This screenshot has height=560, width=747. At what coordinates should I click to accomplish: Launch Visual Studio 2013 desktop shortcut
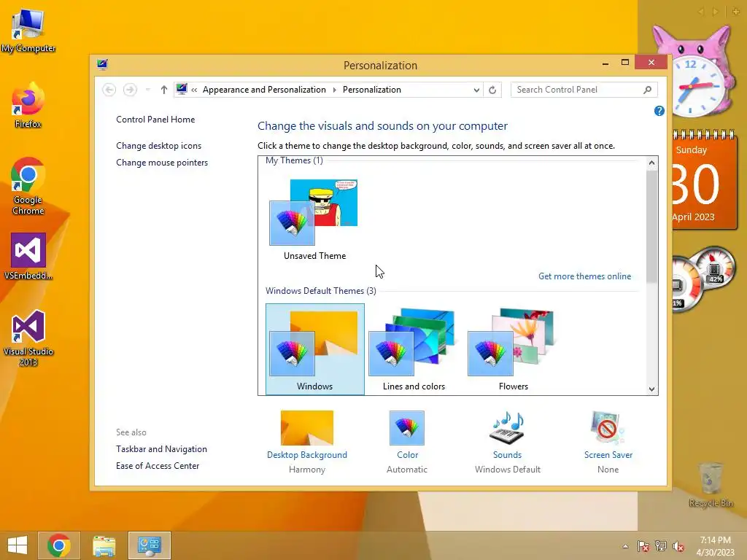point(28,338)
